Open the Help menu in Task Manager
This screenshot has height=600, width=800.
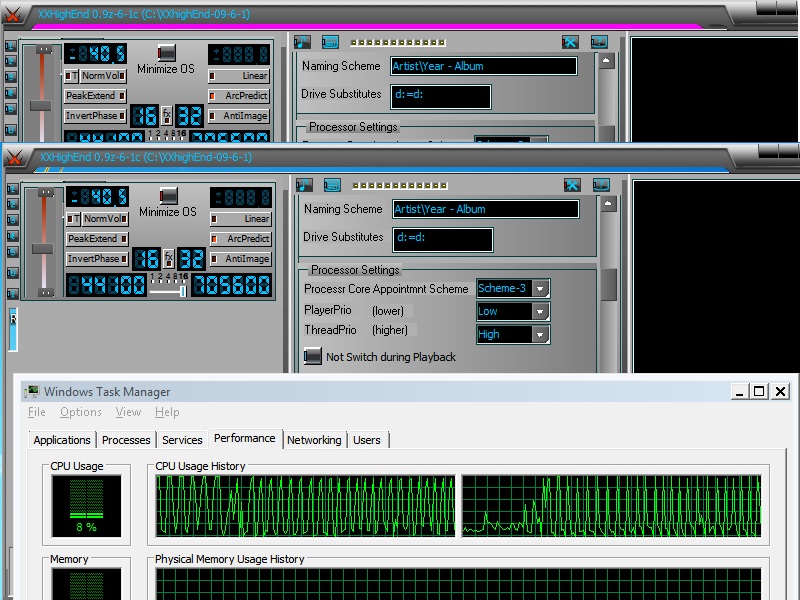click(167, 412)
